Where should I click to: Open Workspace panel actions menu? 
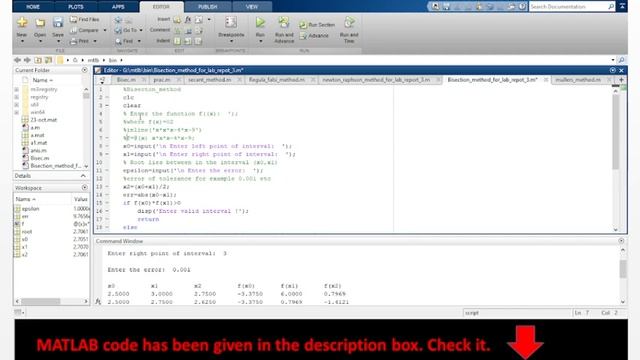click(84, 188)
